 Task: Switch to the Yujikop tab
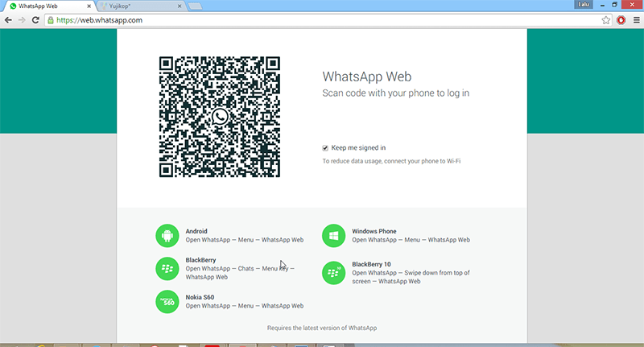[140, 6]
